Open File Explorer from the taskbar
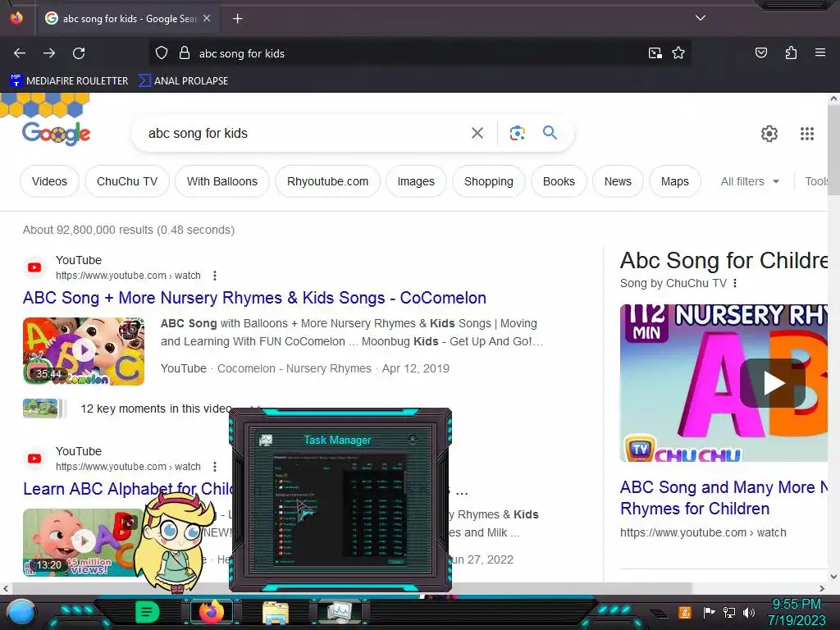The height and width of the screenshot is (630, 840). 276,612
